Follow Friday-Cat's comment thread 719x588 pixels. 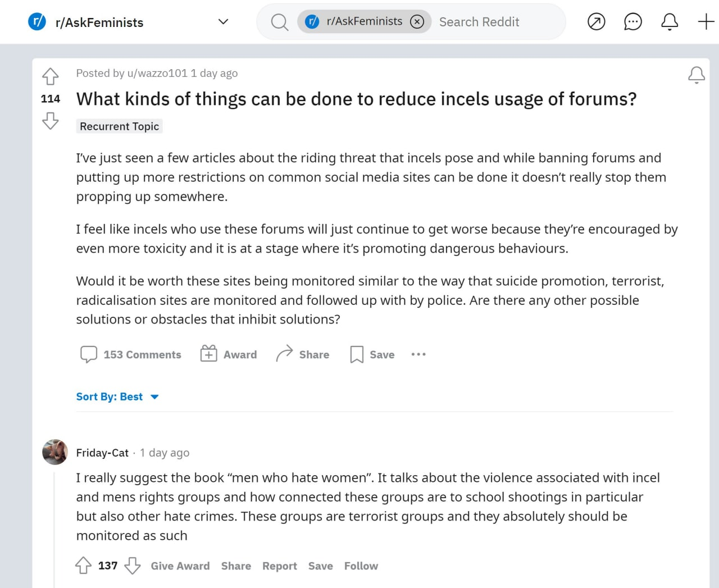click(x=361, y=566)
